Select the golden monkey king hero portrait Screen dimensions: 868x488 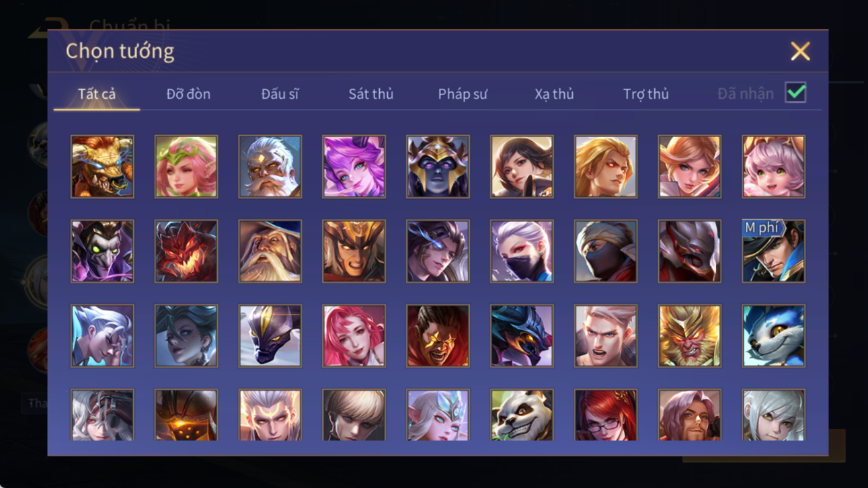click(689, 336)
